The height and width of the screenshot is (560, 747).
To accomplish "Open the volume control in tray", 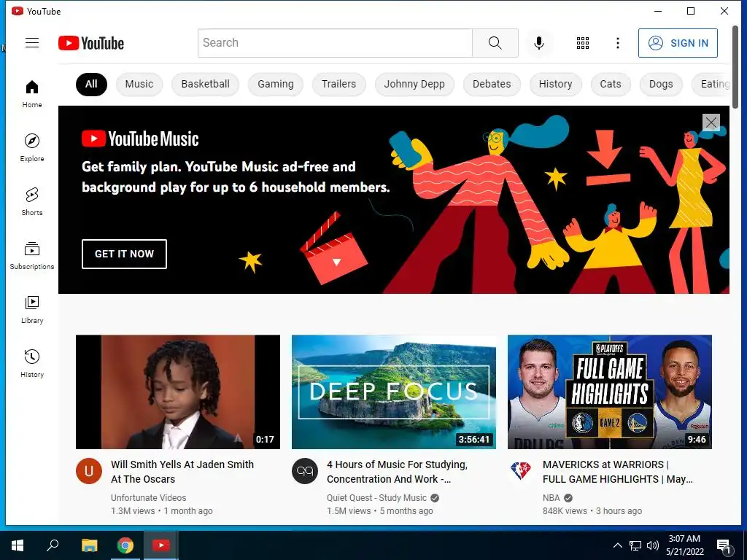I will tap(653, 545).
